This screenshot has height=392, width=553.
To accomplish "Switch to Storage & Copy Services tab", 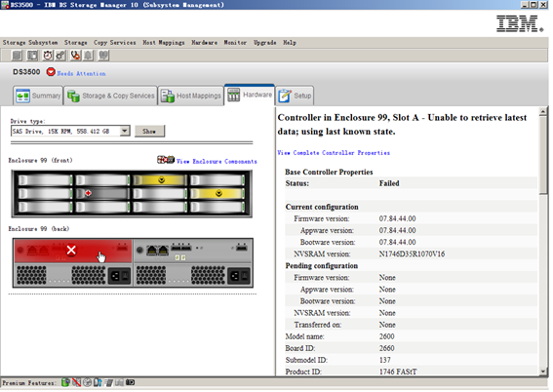I will pos(111,96).
